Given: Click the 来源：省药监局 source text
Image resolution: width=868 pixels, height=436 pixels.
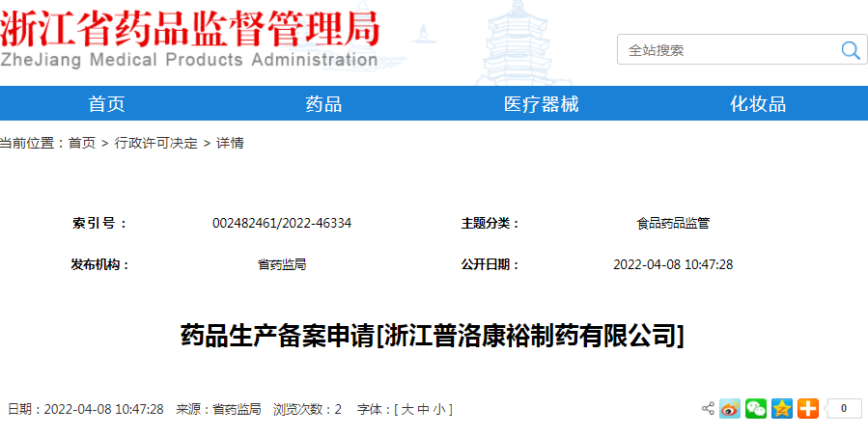Looking at the screenshot, I should pos(218,409).
